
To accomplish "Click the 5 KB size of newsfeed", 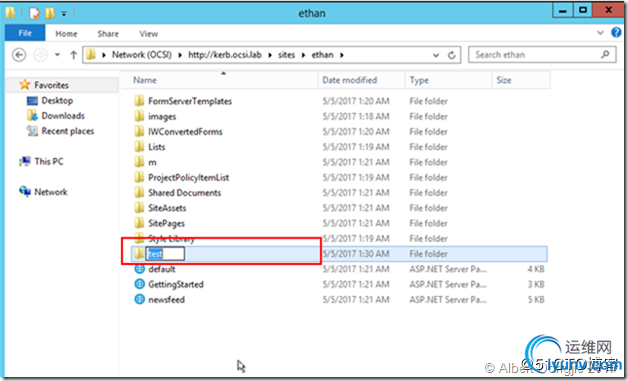I will click(x=536, y=300).
